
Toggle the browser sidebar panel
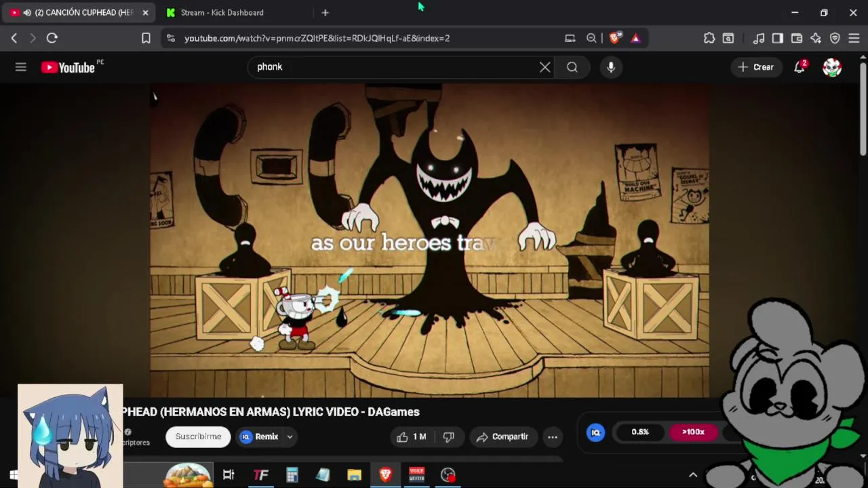[778, 39]
